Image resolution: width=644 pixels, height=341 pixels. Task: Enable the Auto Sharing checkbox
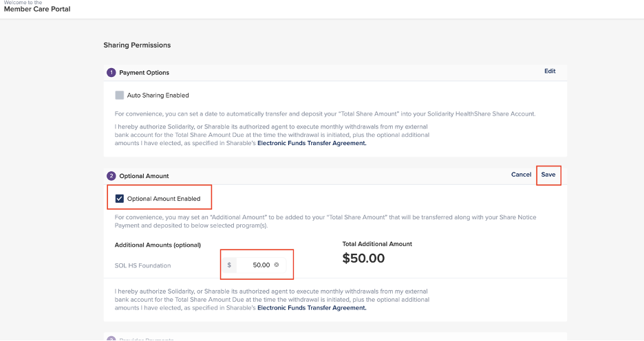point(120,95)
